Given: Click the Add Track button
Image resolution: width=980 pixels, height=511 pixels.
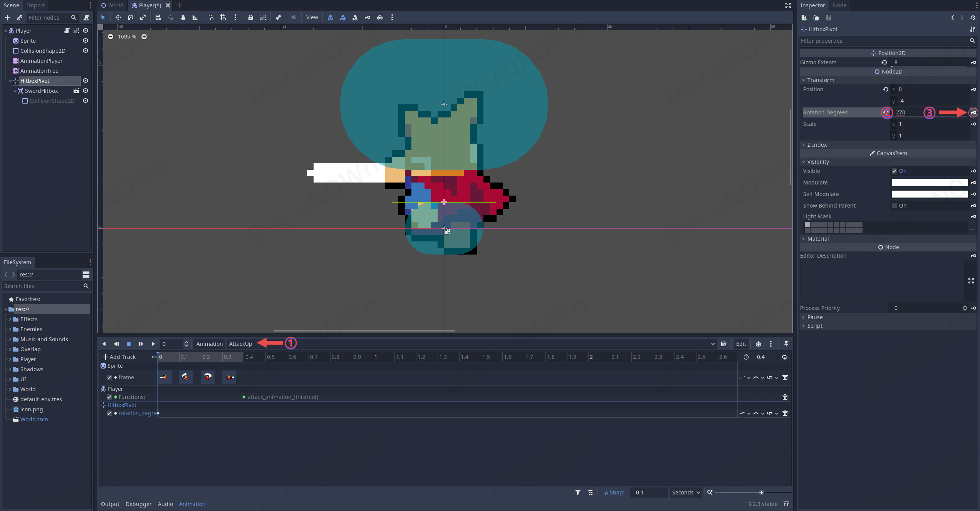Looking at the screenshot, I should click(x=119, y=357).
